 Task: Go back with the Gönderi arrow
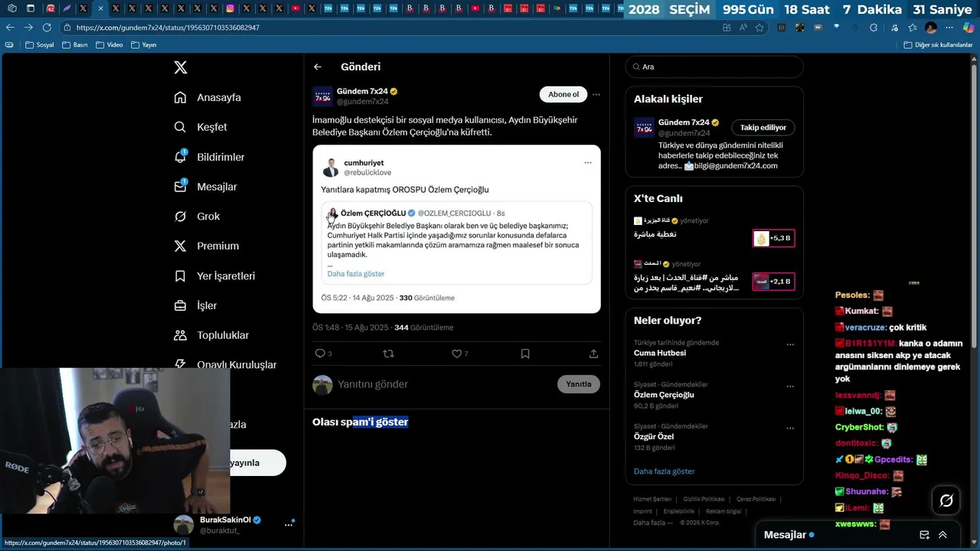[x=318, y=67]
